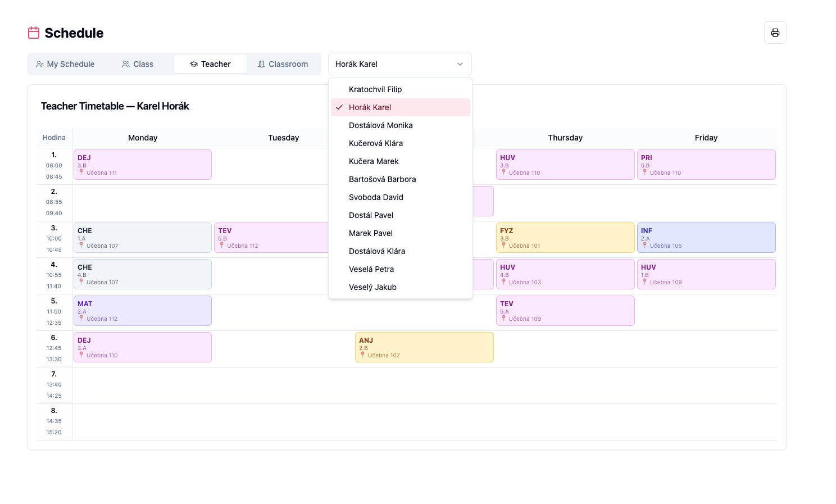
Task: Open Thursday FYZ 3.B lesson card
Action: pyautogui.click(x=565, y=238)
